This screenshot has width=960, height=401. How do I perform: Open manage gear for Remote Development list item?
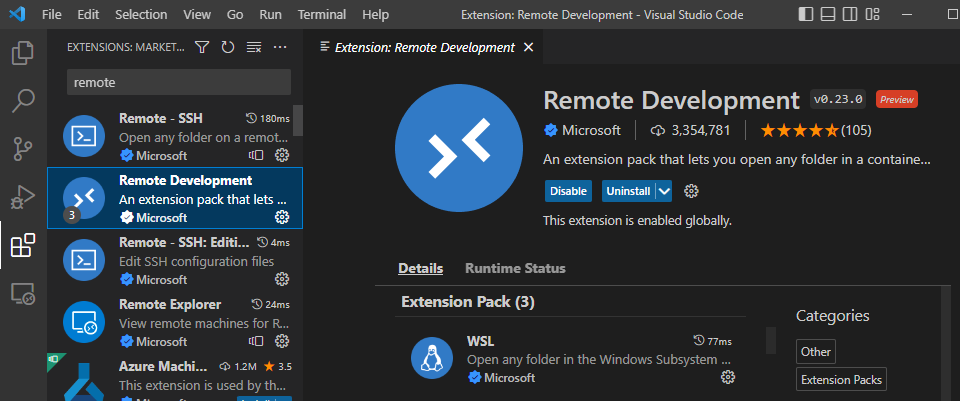pos(282,217)
